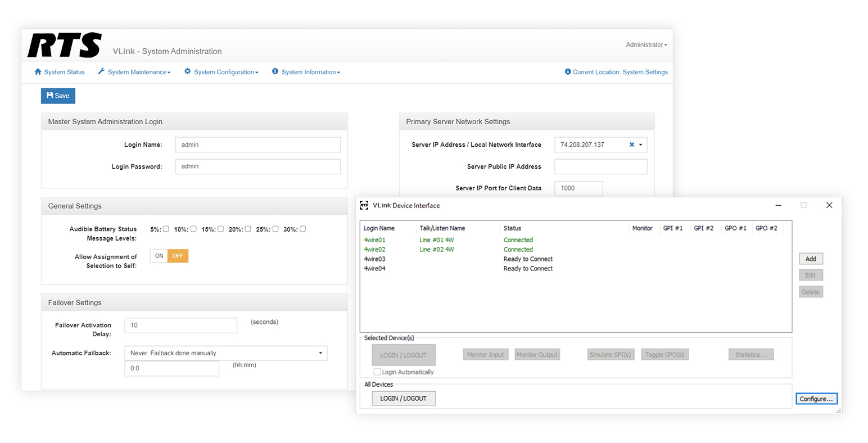Enable the 30% battery status checkbox
Image resolution: width=868 pixels, height=443 pixels.
(302, 229)
